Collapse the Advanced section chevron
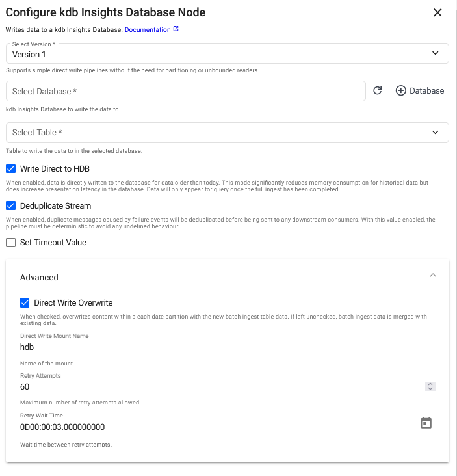Image resolution: width=457 pixels, height=476 pixels. pos(433,276)
